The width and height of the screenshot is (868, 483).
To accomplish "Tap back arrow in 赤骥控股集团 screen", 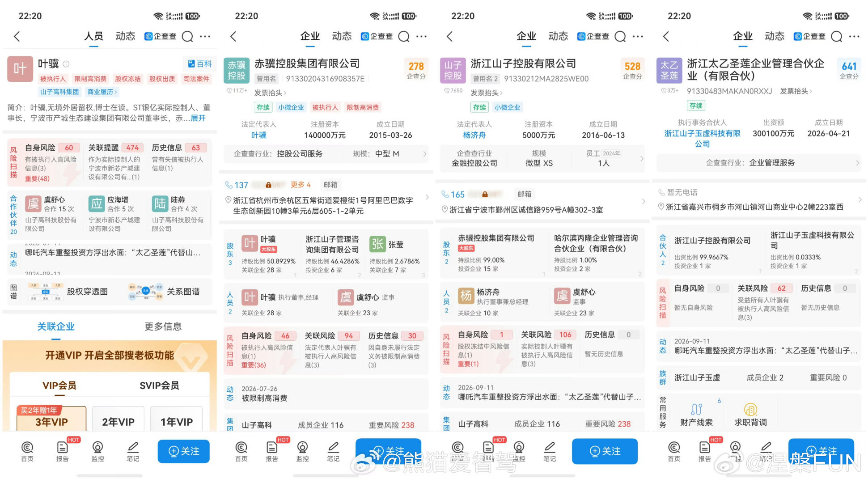I will (233, 36).
